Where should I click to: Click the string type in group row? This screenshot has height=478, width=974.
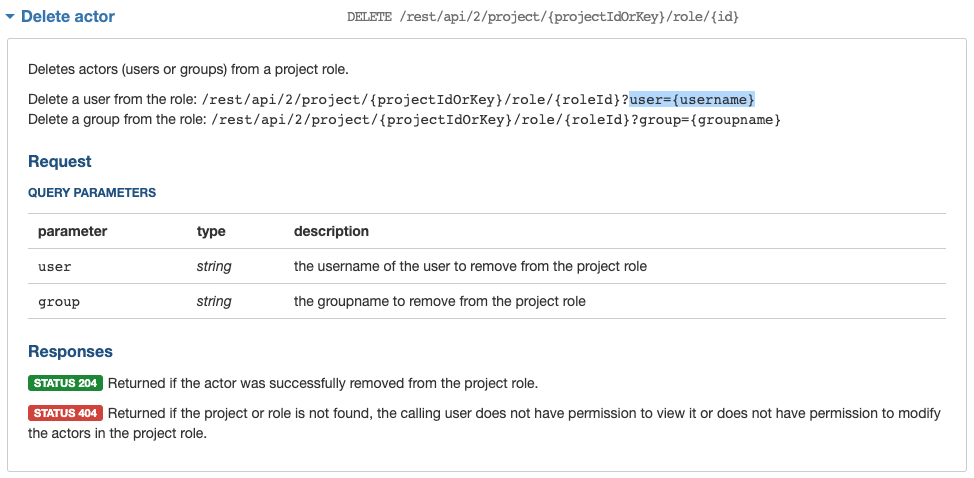tap(214, 302)
